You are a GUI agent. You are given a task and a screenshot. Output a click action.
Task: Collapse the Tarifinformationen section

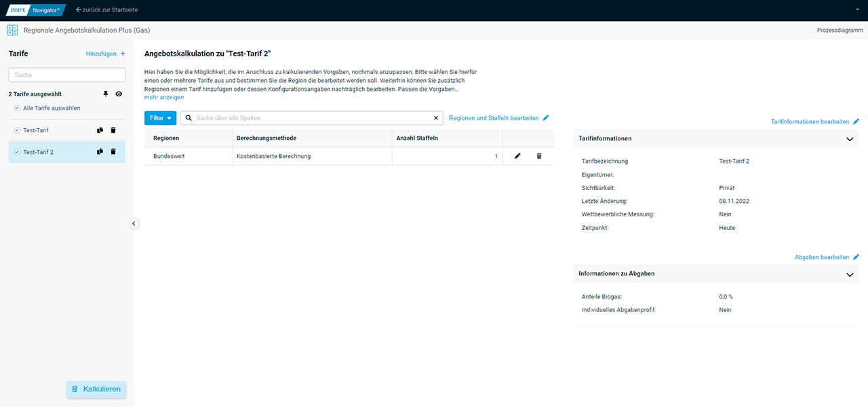(850, 139)
